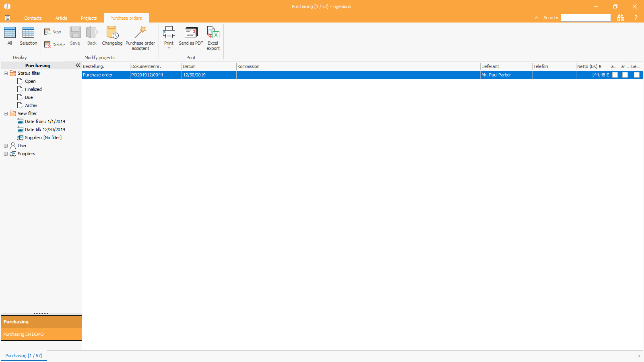Open the Print dropdown arrow
This screenshot has height=362, width=644.
click(x=169, y=48)
